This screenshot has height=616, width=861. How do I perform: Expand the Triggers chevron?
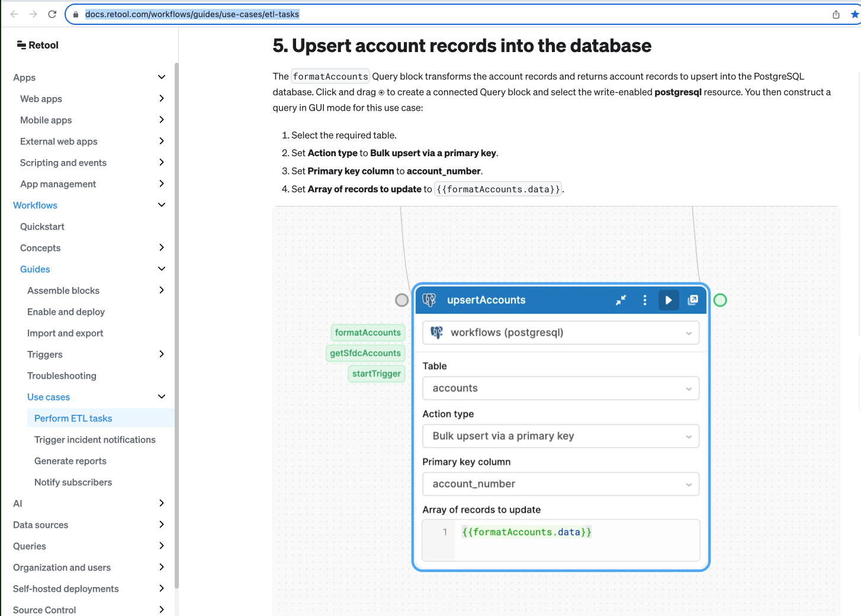162,354
